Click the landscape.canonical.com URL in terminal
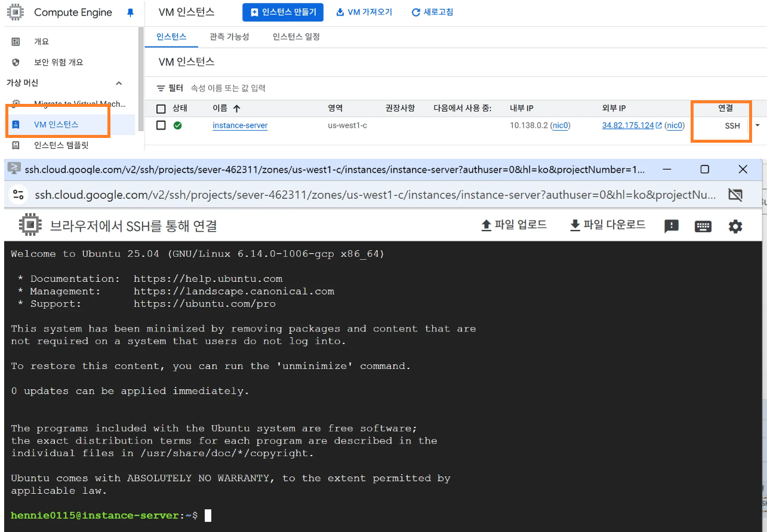This screenshot has height=532, width=767. tap(234, 291)
